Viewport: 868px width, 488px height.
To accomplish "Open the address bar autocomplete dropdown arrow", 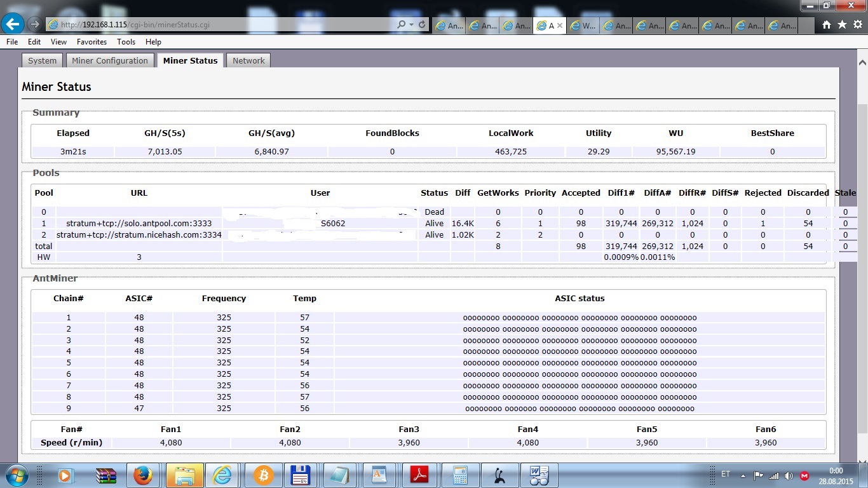I will (412, 25).
